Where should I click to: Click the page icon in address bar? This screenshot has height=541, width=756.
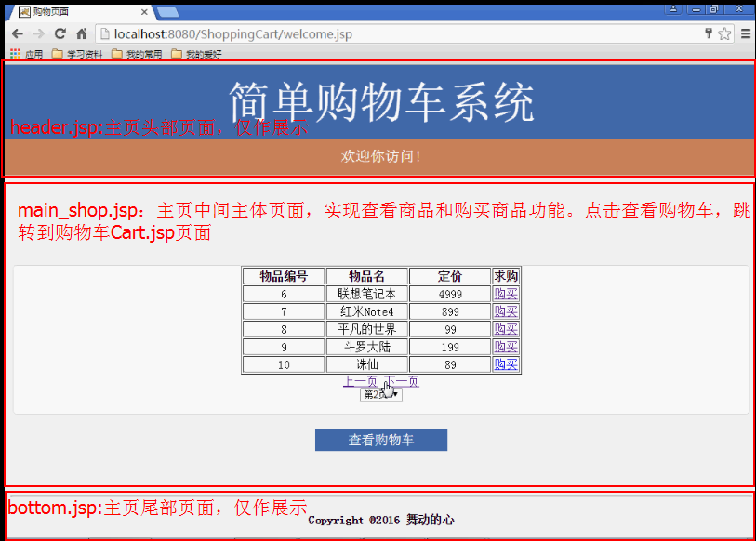pyautogui.click(x=105, y=34)
